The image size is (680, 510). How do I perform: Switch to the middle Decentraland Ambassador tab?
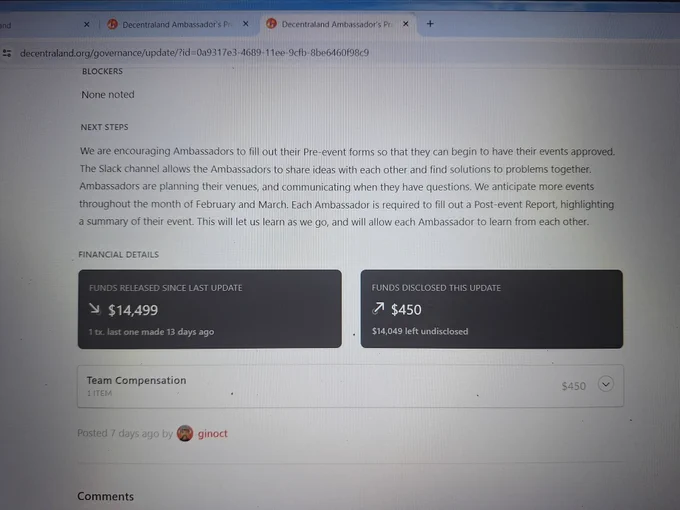pos(177,24)
